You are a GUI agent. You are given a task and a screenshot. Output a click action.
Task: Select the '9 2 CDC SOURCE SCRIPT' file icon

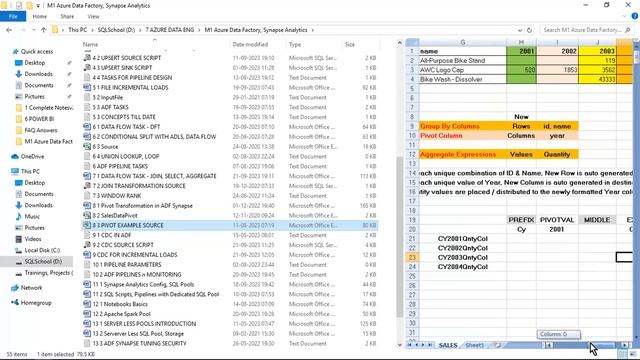click(87, 244)
